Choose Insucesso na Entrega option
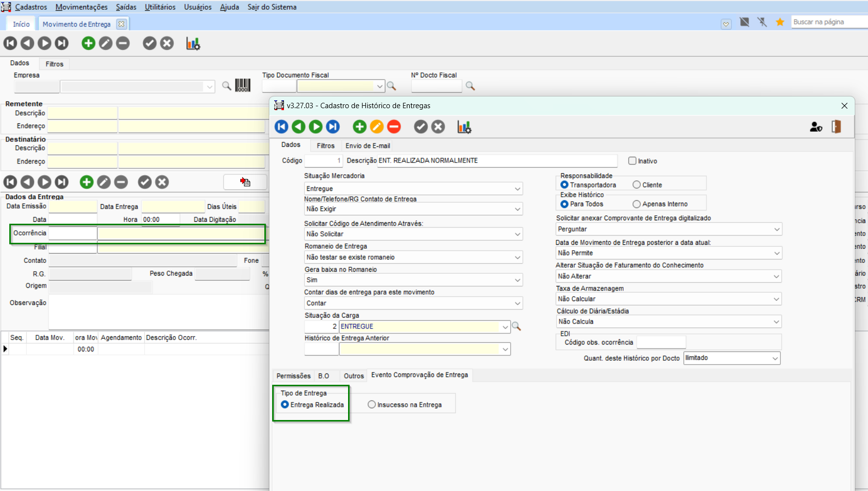The width and height of the screenshot is (868, 491). [372, 404]
